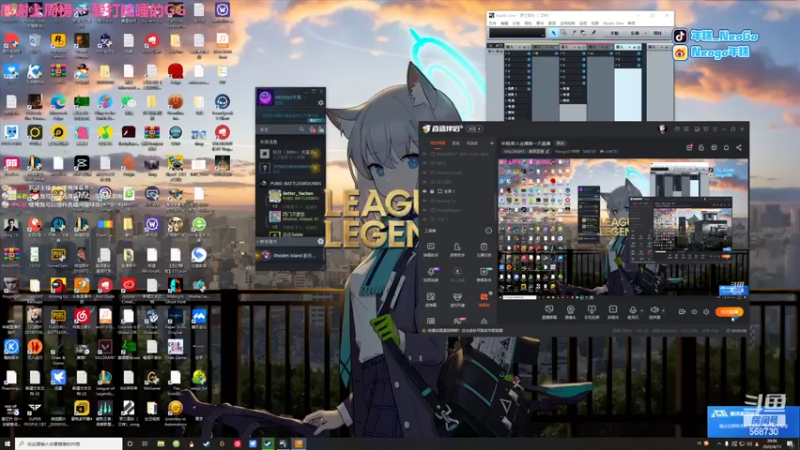Toggle the lock icon on 全屏1 source
Viewport: 800px width, 450px height.
(x=432, y=191)
